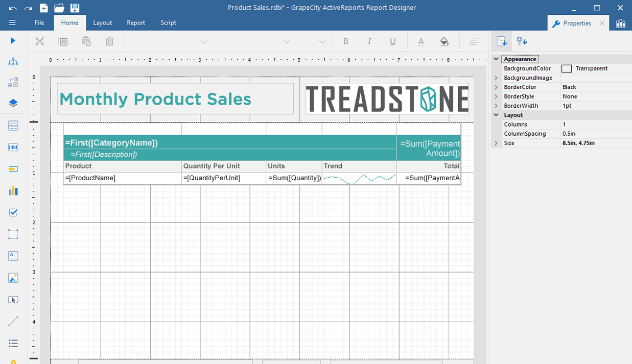Select the Barcode control in toolbox
632x364 pixels.
tap(13, 148)
